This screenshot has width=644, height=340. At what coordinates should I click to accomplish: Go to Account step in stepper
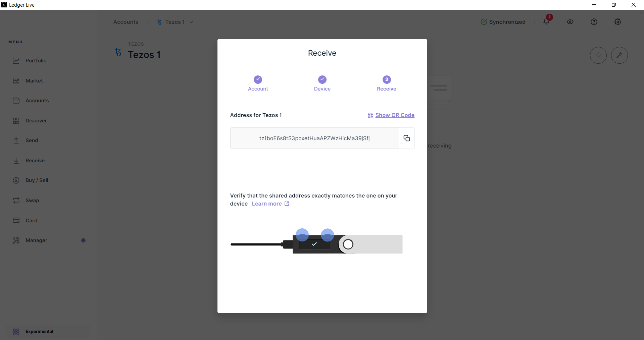(x=258, y=83)
